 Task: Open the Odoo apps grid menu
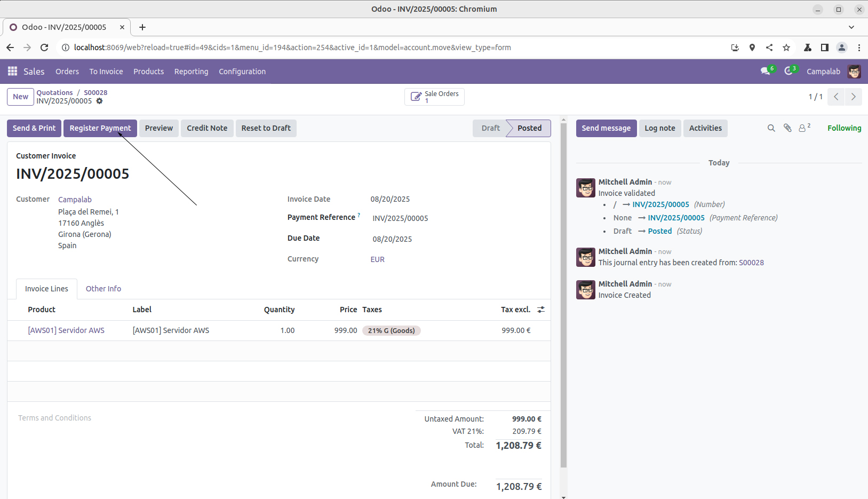tap(12, 71)
